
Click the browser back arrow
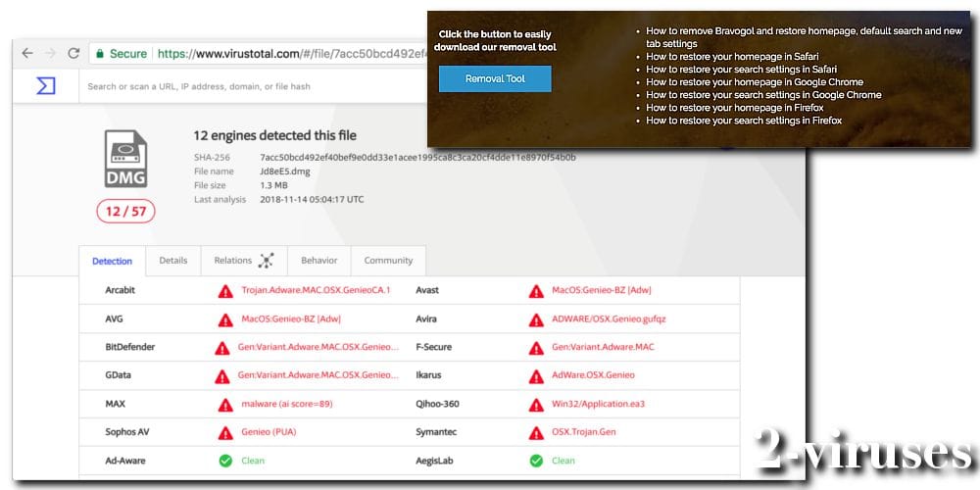point(26,54)
